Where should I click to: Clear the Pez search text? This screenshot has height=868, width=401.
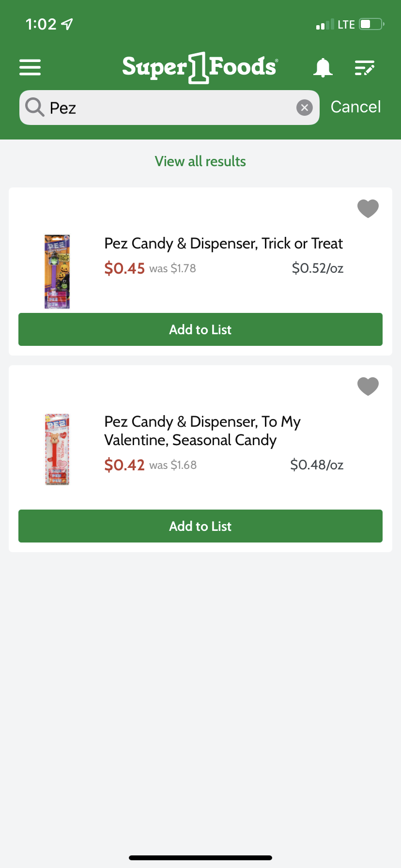tap(304, 108)
